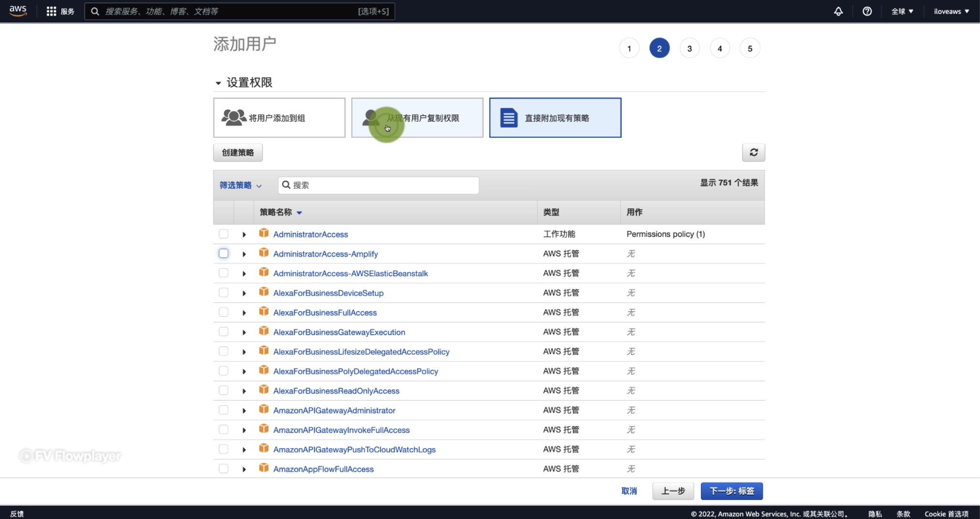Open the iloveaws account dropdown
980x519 pixels.
click(x=951, y=11)
